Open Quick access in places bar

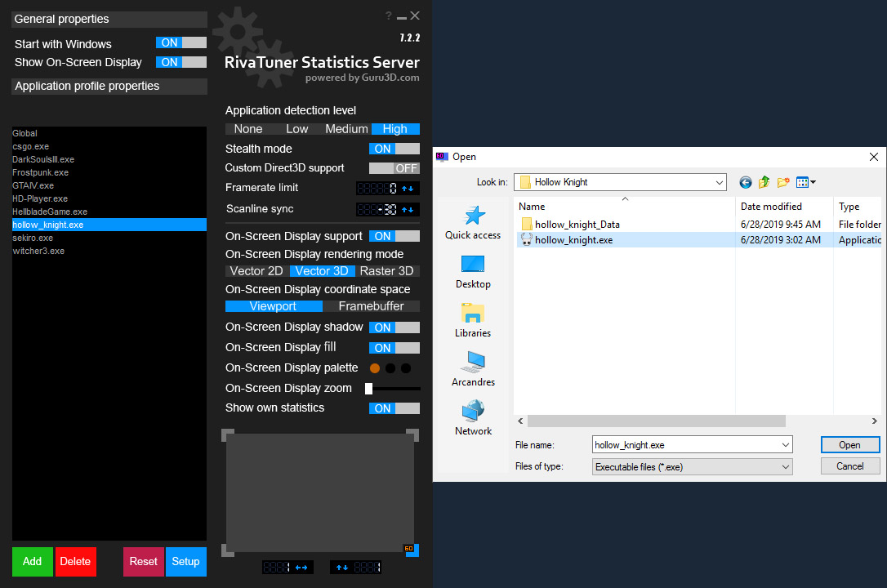473,222
